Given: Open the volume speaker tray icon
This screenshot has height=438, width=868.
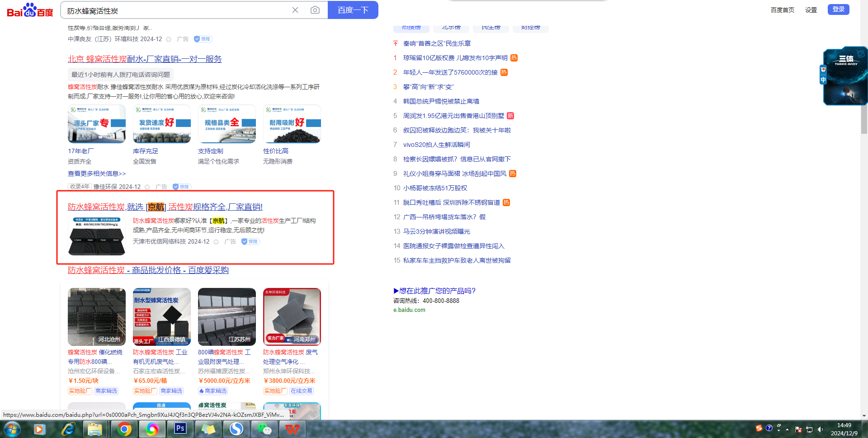Looking at the screenshot, I should coord(821,429).
